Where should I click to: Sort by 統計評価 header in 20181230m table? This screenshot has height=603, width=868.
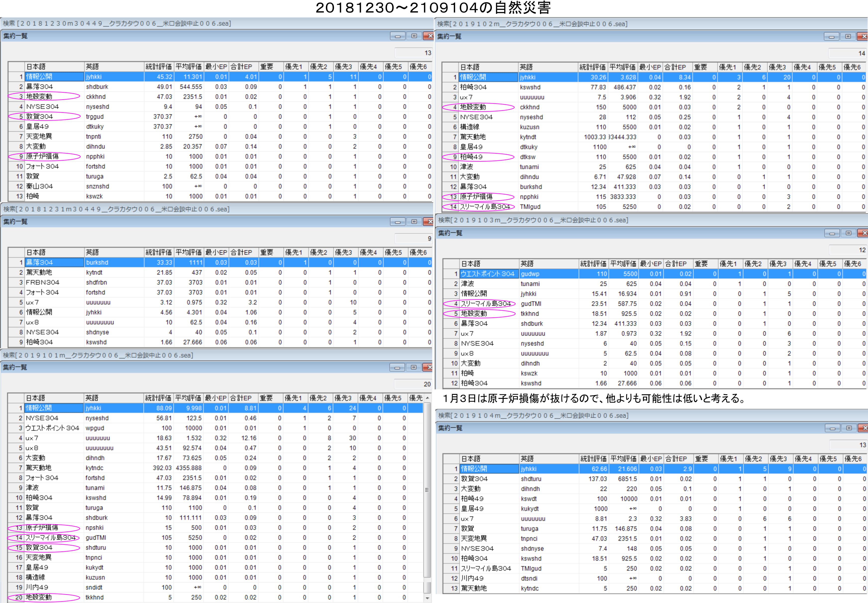pyautogui.click(x=159, y=67)
